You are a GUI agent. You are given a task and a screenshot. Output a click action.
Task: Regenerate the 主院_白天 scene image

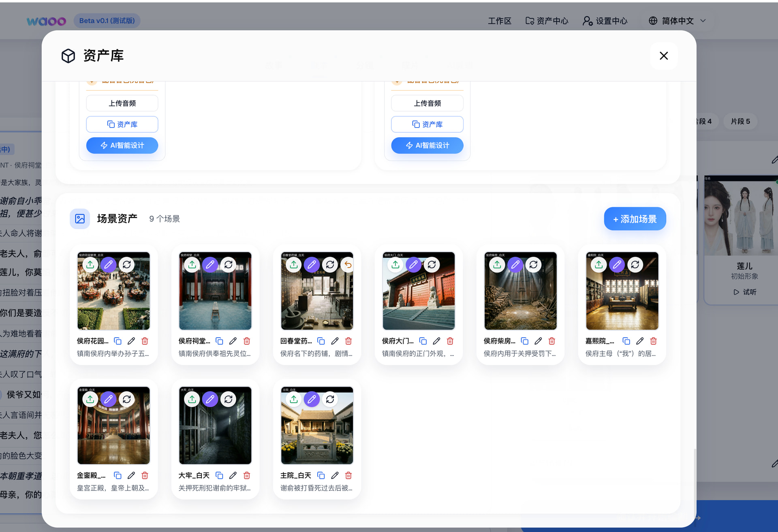[330, 399]
